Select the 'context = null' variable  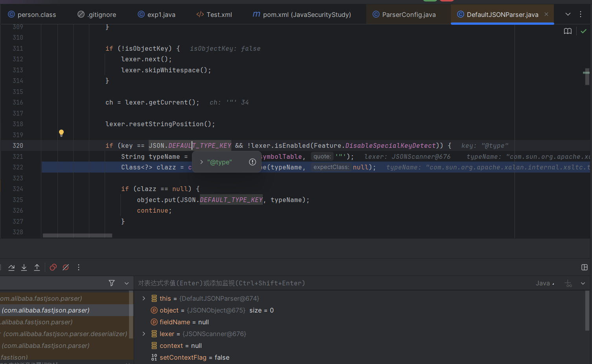176,346
